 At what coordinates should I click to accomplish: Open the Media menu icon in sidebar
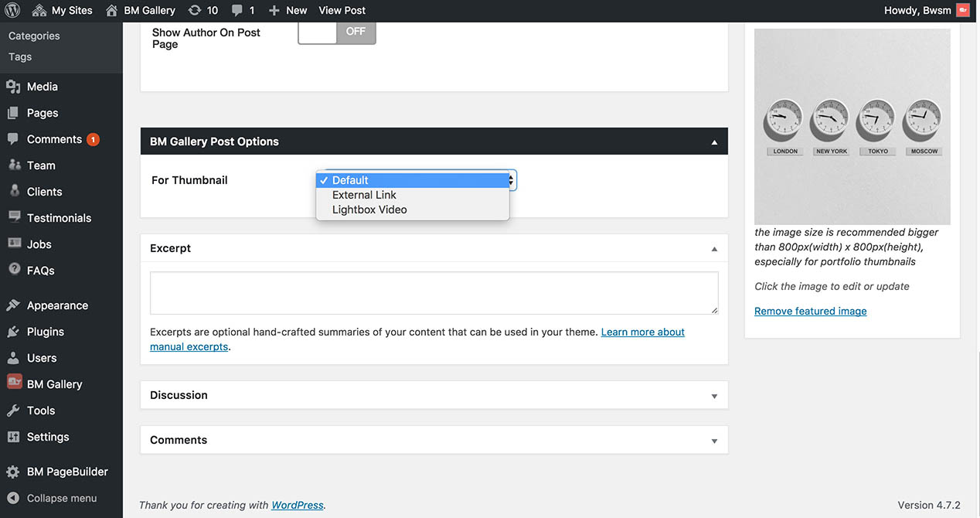[x=13, y=87]
